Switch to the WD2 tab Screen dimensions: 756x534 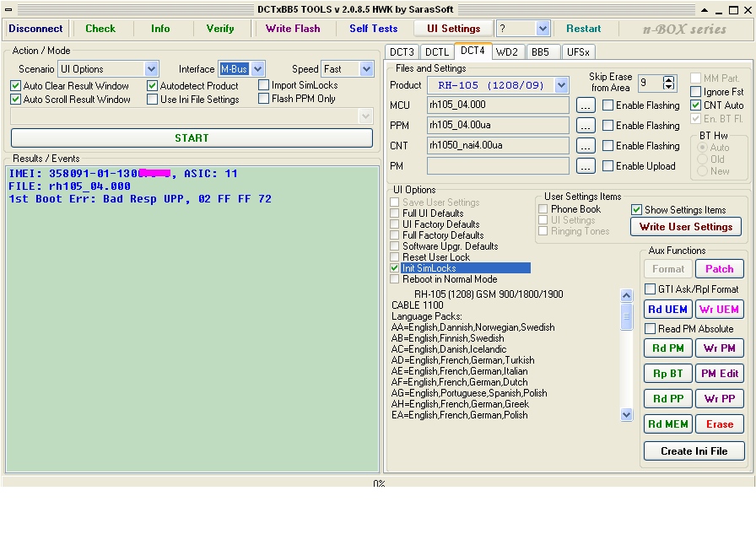(x=507, y=51)
